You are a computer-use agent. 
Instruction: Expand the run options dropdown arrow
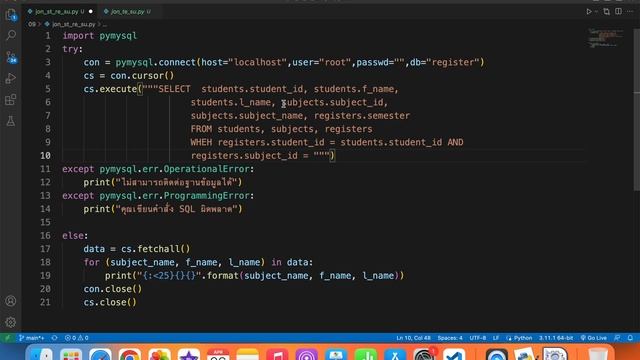[596, 12]
